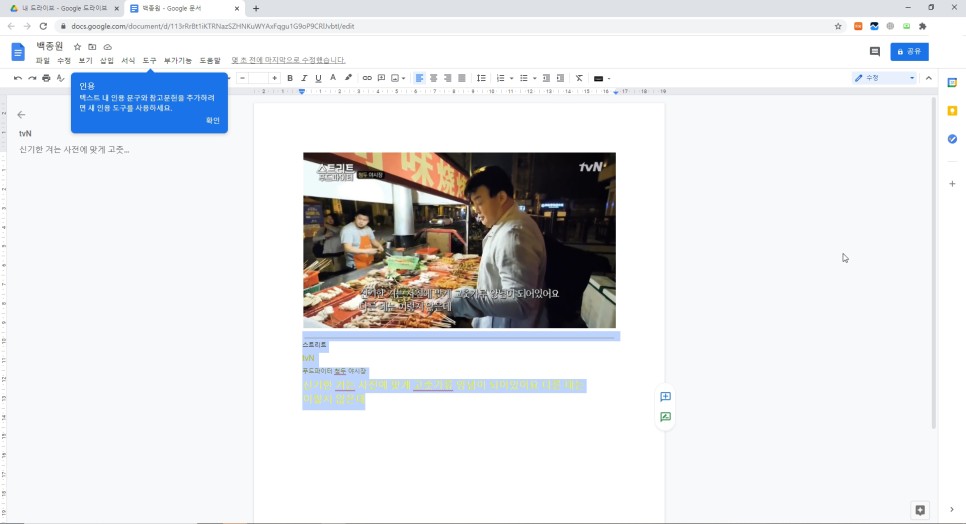Increase indent
The height and width of the screenshot is (524, 966).
560,78
